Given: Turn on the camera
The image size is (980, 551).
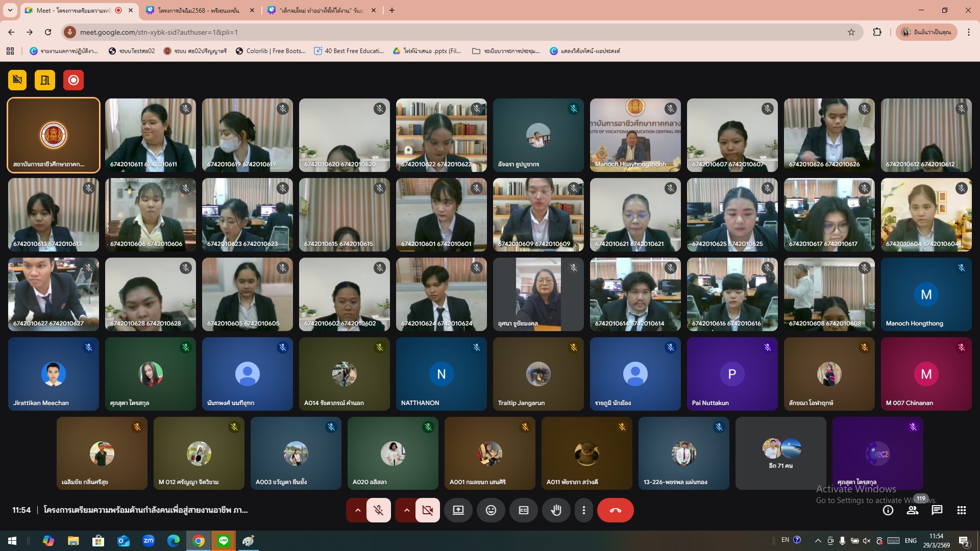Looking at the screenshot, I should pos(427,510).
